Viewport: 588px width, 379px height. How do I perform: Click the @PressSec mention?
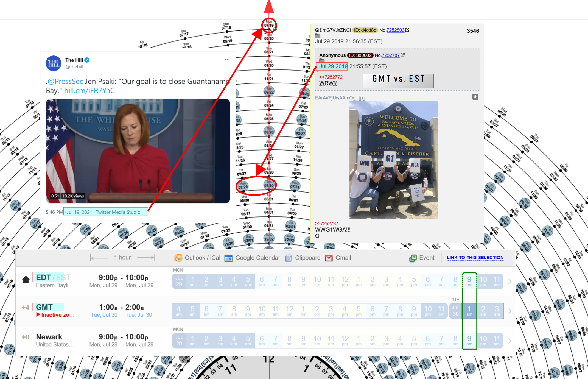click(65, 82)
